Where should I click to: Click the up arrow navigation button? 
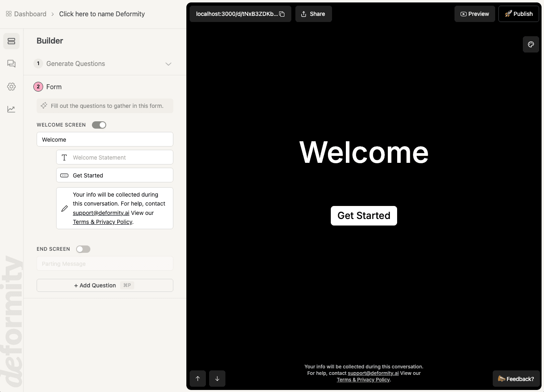pyautogui.click(x=198, y=379)
